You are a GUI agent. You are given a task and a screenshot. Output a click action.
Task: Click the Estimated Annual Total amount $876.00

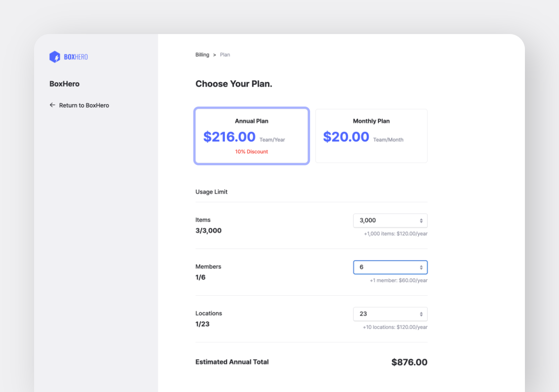(409, 362)
